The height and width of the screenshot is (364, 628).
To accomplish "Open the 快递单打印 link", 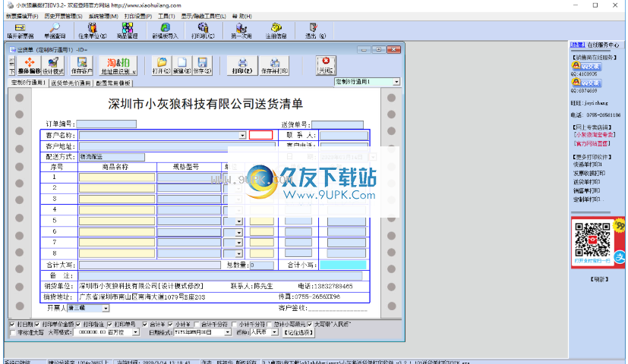I will click(x=588, y=165).
